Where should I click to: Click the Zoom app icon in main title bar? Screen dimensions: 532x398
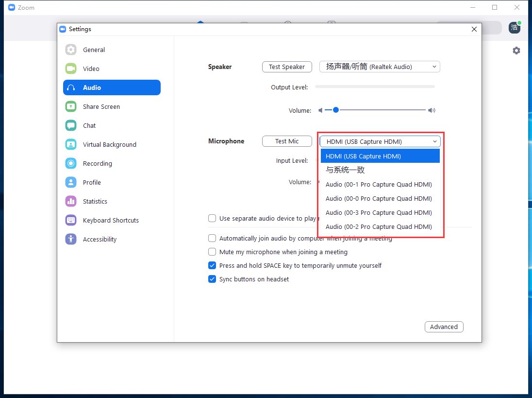coord(12,7)
